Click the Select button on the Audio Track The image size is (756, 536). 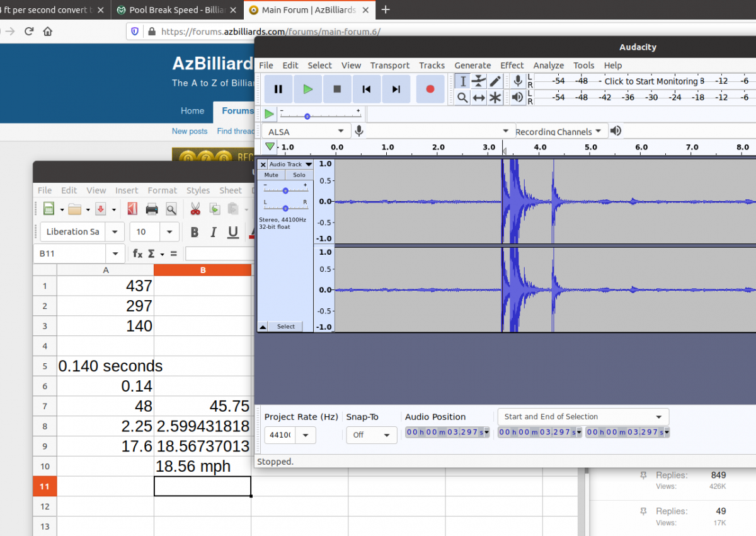[x=286, y=326]
